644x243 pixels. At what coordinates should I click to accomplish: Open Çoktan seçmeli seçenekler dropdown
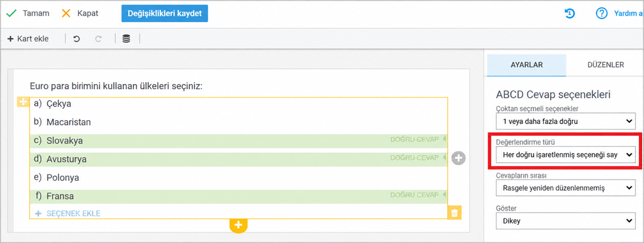coord(564,121)
